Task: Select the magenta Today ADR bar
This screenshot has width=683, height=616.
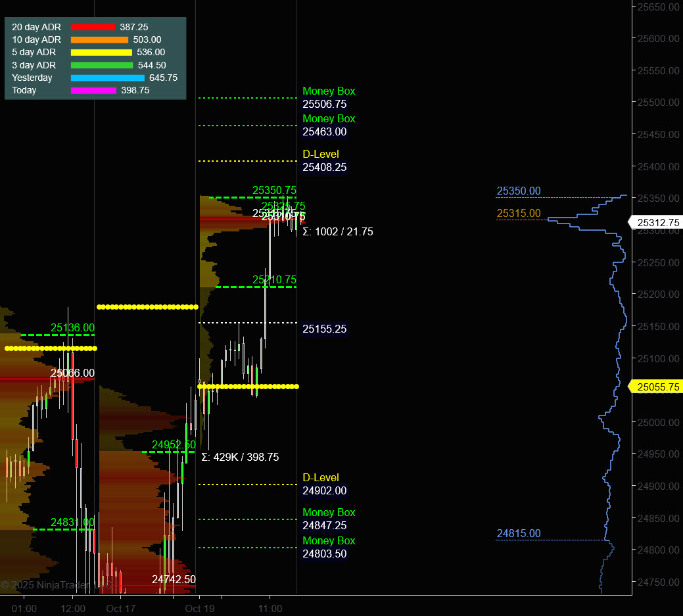Action: [x=93, y=90]
